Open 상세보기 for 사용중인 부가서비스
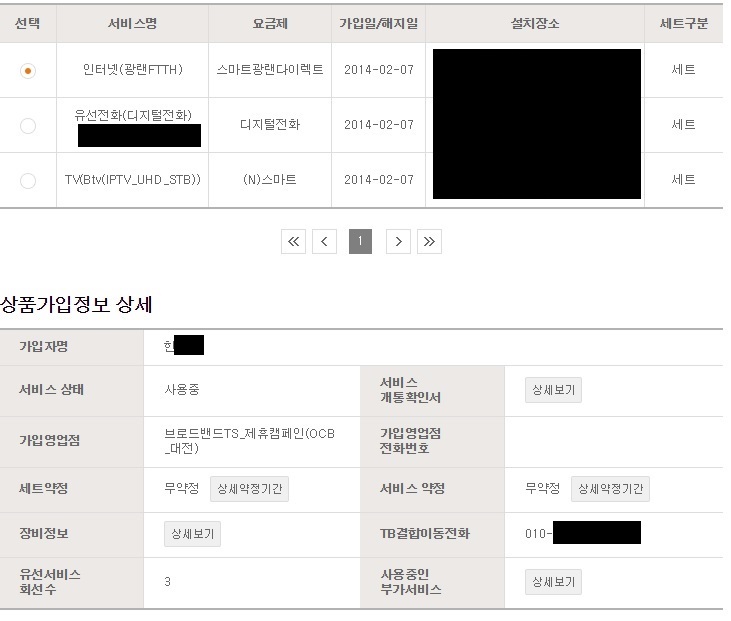Screen dimensions: 731x621 click(553, 582)
